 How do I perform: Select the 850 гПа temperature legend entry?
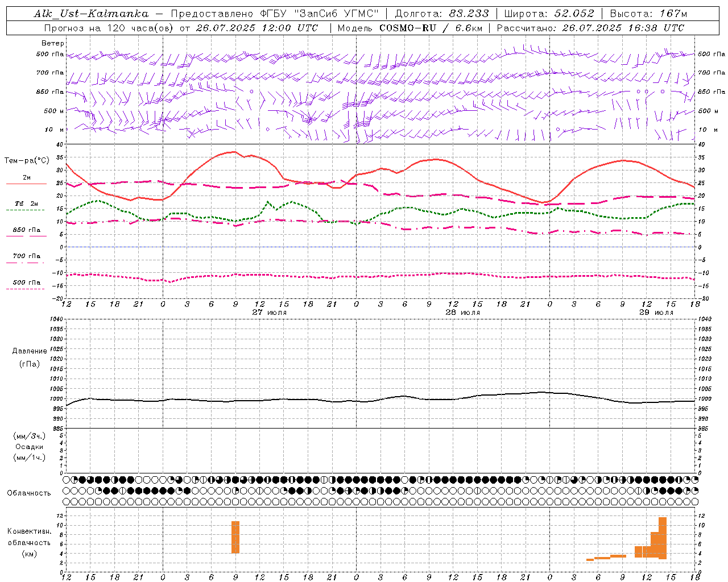tap(26, 230)
